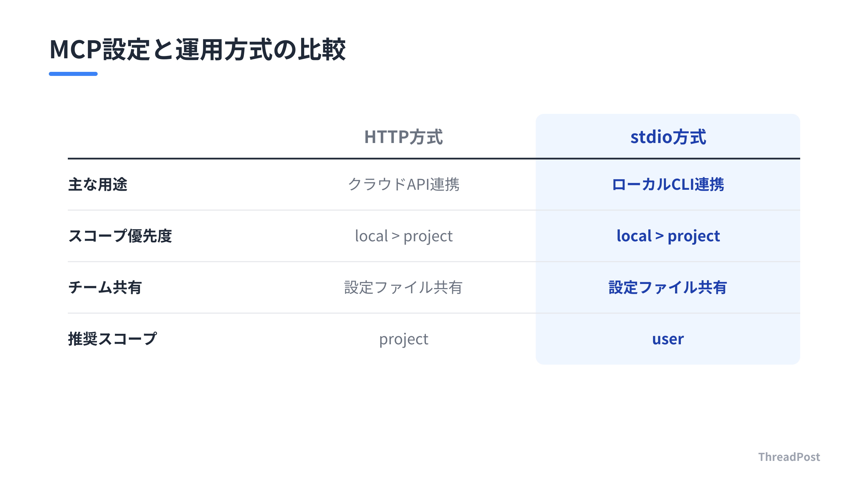Click gray 設定ファイル共有 in HTTP column
The height and width of the screenshot is (488, 868).
pyautogui.click(x=403, y=287)
